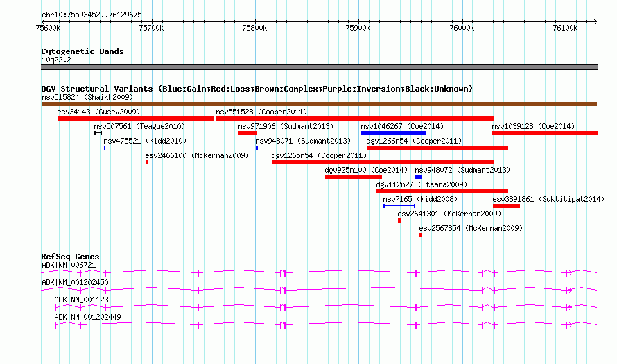The height and width of the screenshot is (364, 617).
Task: Click the 75900k ruler label
Action: pyautogui.click(x=358, y=28)
